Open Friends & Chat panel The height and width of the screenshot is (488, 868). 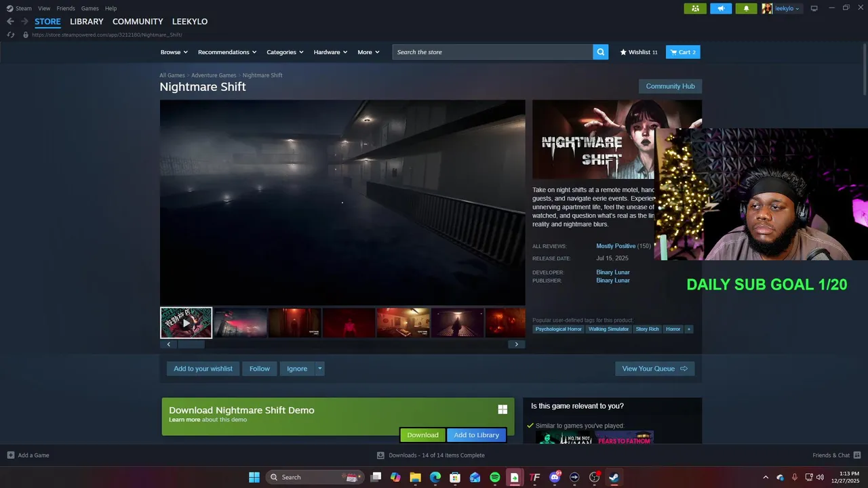836,455
